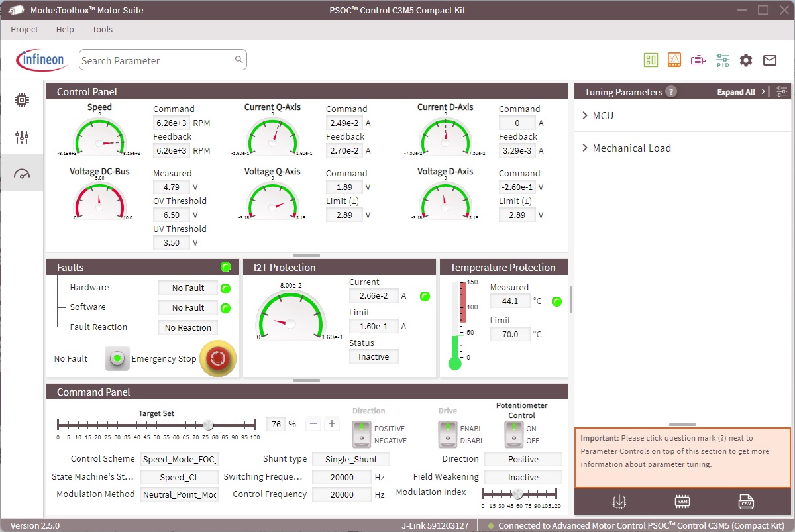Increase Target Set with the plus button
The image size is (795, 532).
tap(332, 424)
